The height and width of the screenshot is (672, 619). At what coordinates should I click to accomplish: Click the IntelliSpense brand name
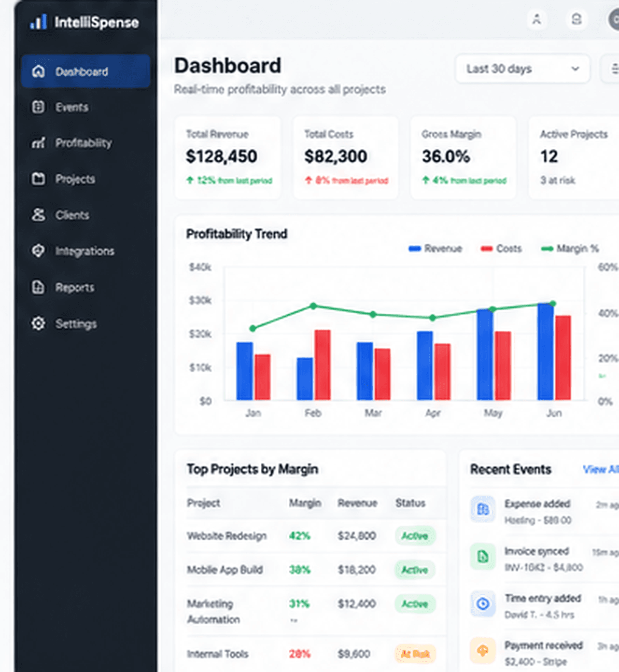96,22
